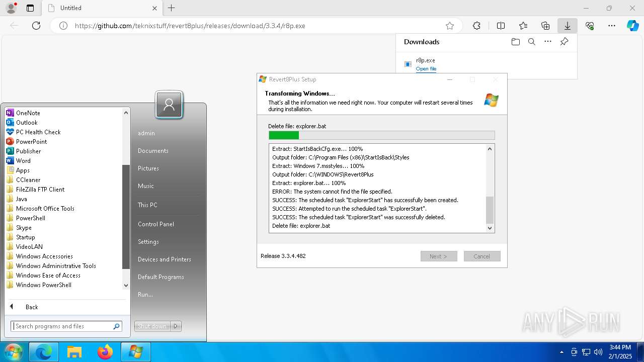Click the Shut down button
This screenshot has width=644, height=362.
coord(152,326)
